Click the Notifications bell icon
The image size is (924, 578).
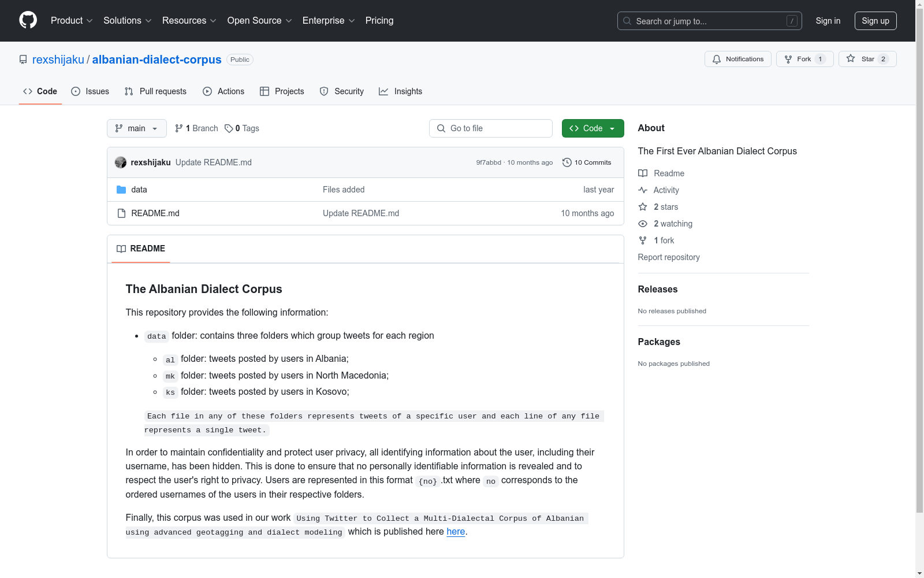717,59
